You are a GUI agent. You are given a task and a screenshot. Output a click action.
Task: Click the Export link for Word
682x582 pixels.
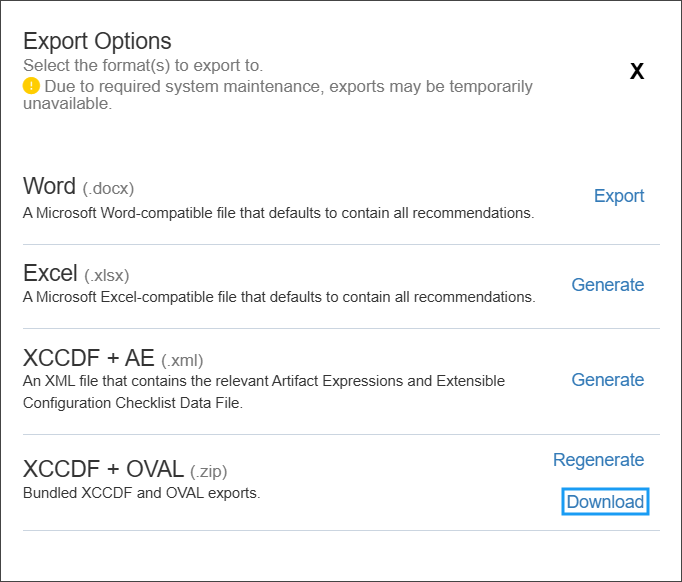coord(619,196)
